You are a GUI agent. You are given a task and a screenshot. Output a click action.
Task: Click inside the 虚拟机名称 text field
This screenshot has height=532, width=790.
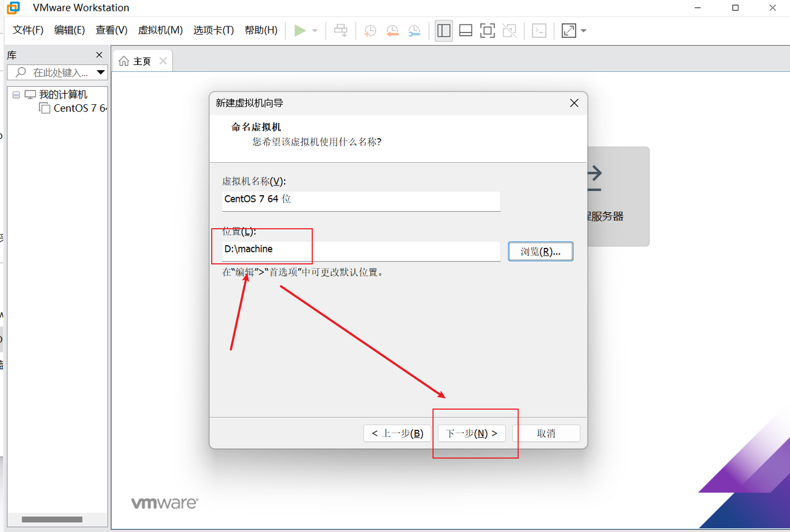coord(361,201)
